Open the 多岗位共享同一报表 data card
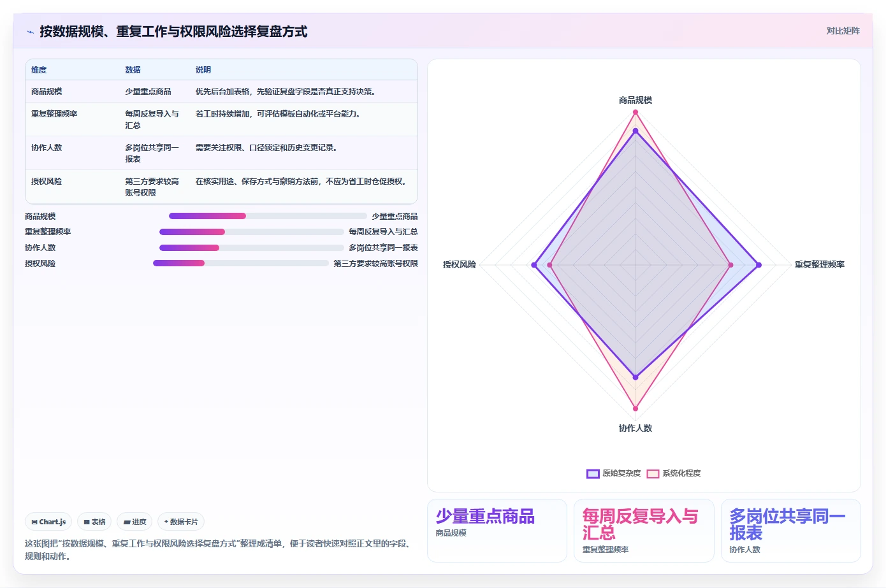Viewport: 886px width, 588px height. 791,531
